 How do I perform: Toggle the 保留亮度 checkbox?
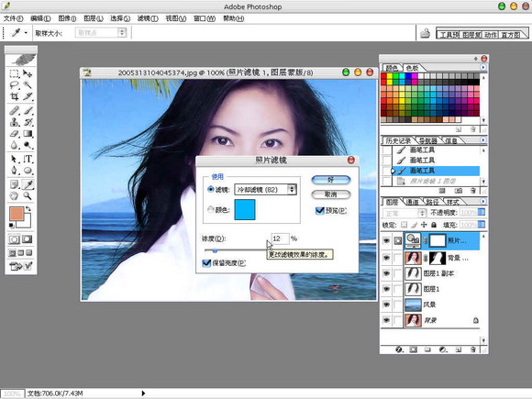(206, 263)
